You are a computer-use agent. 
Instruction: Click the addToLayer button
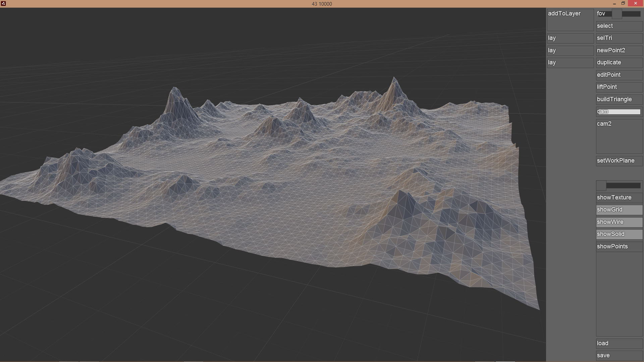570,20
